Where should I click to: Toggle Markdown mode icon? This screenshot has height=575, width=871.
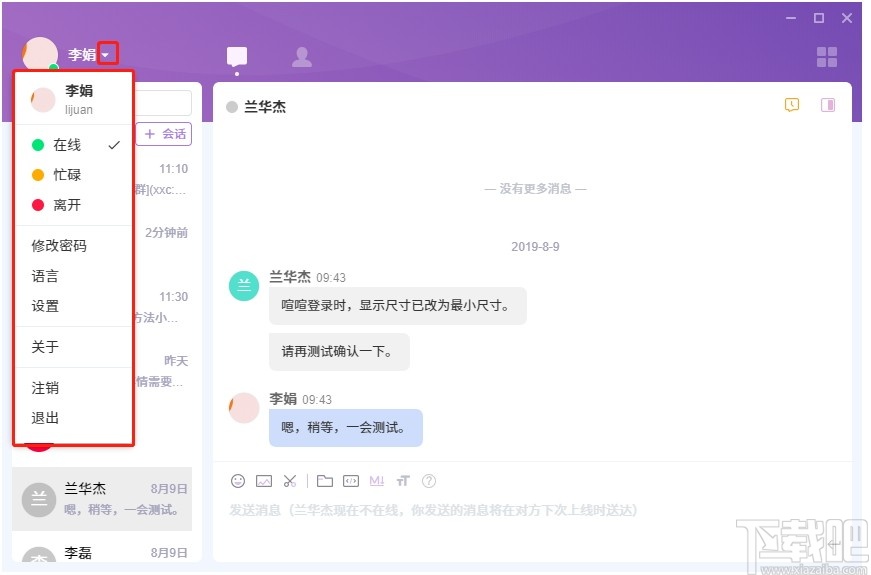click(x=377, y=481)
